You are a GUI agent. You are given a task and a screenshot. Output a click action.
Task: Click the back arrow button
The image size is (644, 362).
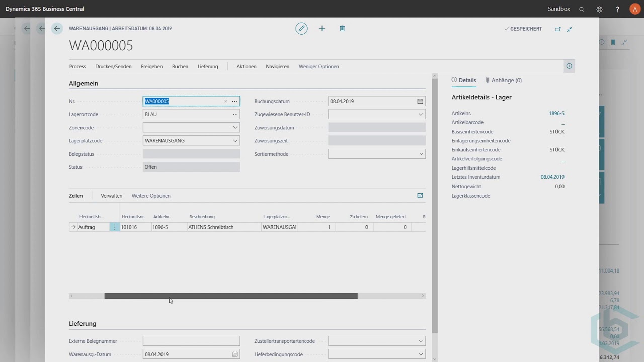pyautogui.click(x=57, y=29)
